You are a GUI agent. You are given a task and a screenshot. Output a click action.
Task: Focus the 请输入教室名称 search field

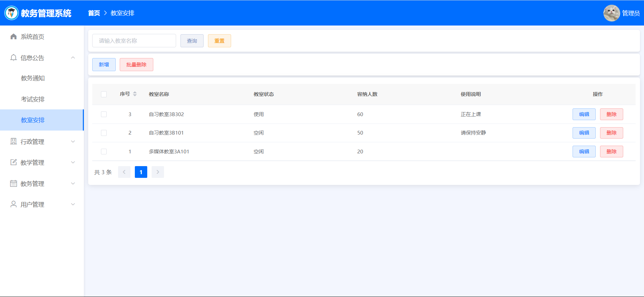point(134,41)
